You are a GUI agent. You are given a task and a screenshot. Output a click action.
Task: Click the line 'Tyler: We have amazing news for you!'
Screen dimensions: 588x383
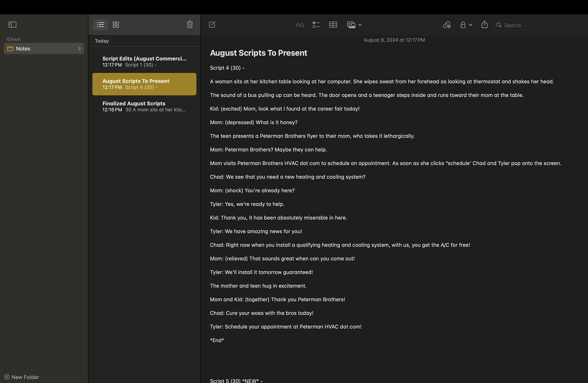[x=256, y=231]
